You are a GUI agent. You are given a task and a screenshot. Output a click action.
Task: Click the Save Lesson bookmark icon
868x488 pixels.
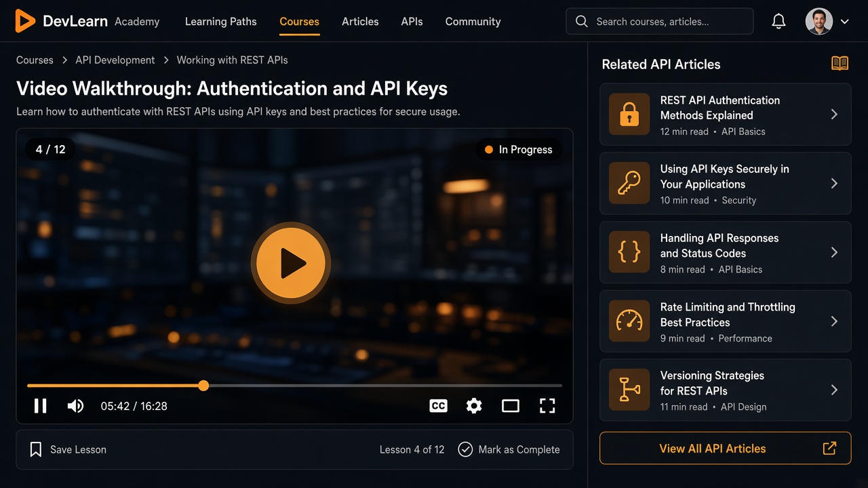click(36, 449)
